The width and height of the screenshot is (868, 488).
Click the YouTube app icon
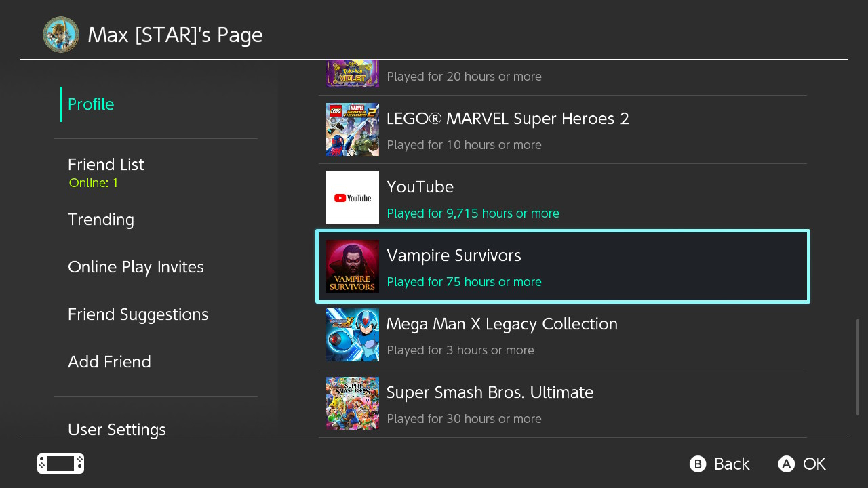click(353, 198)
